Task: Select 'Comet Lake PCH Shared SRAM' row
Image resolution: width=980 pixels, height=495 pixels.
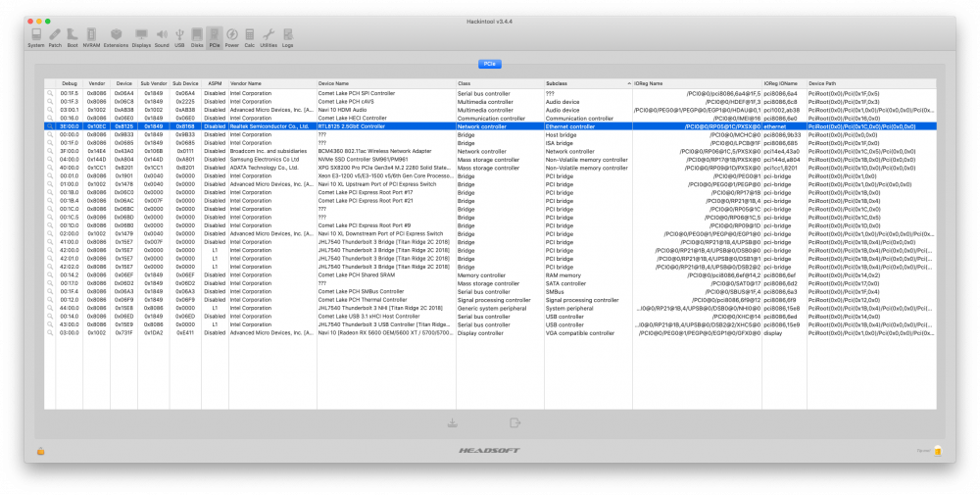Action: (490, 275)
